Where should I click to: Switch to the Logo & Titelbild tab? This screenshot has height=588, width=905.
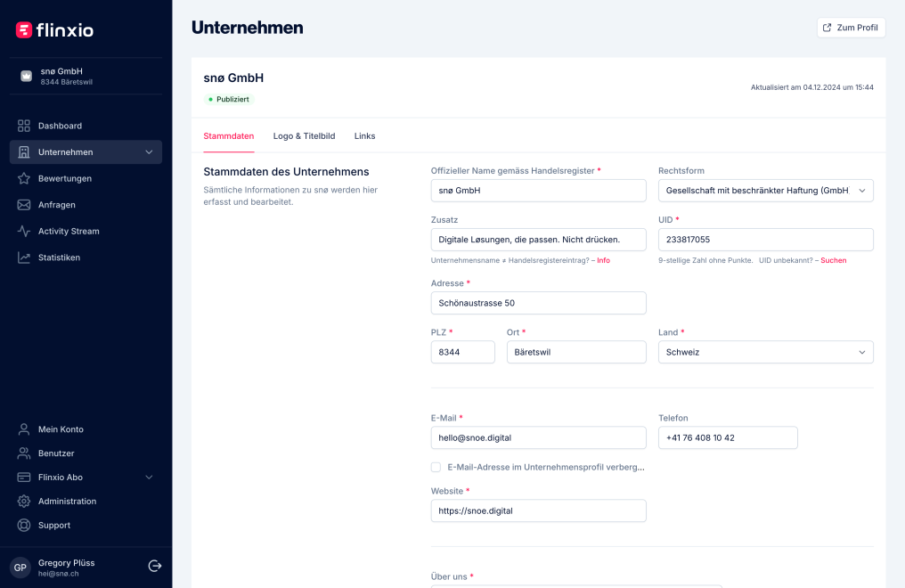point(304,136)
